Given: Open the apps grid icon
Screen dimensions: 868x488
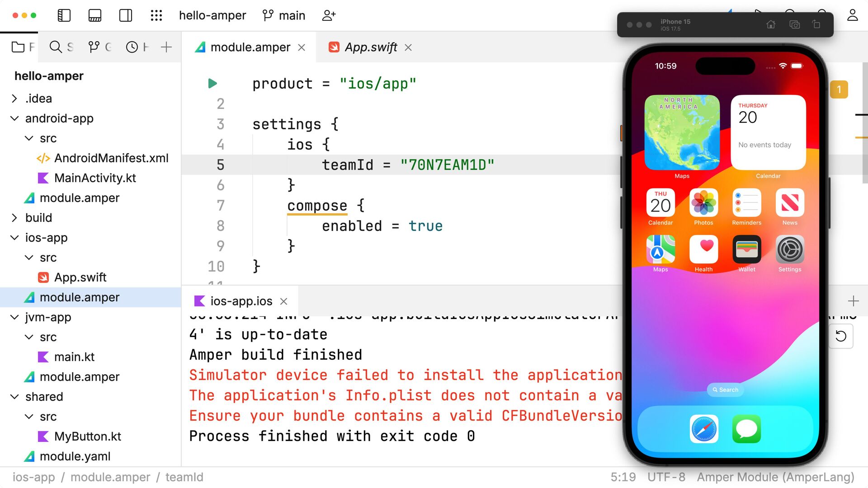Looking at the screenshot, I should 156,15.
